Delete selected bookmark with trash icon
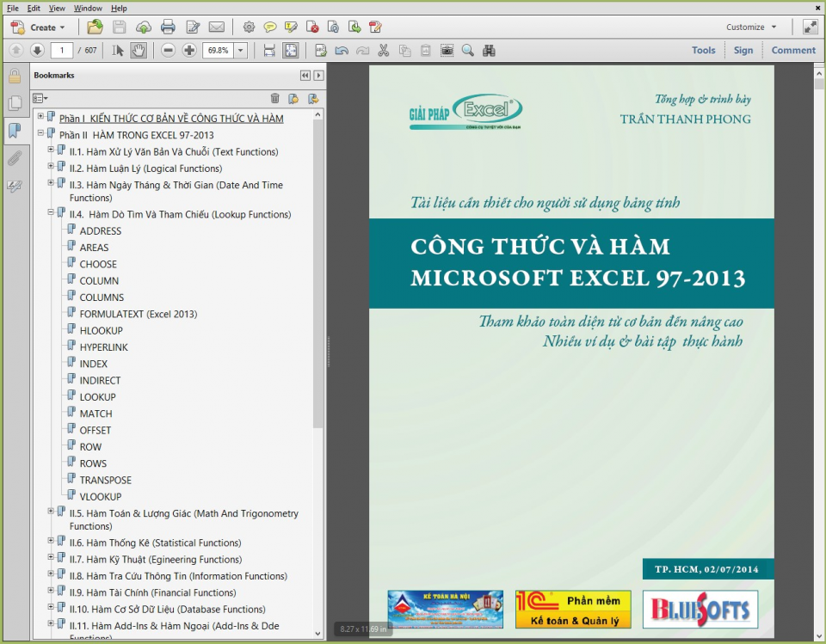826x644 pixels. tap(275, 98)
